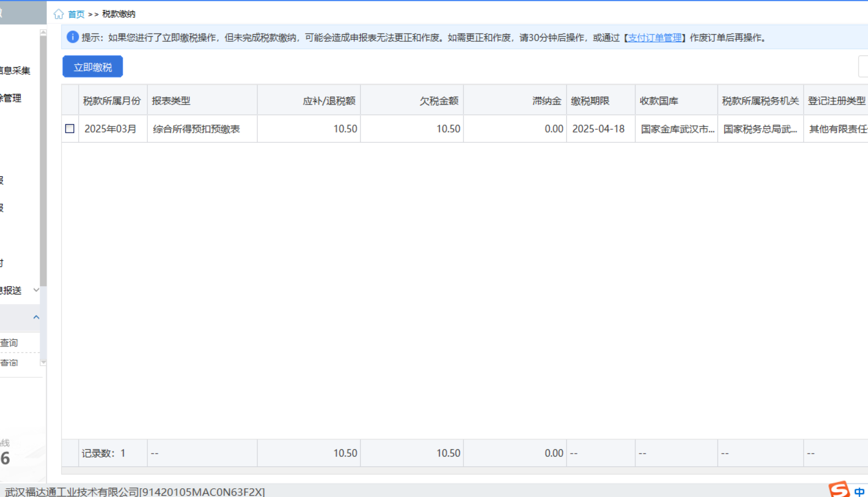Select the 综合所得预扣预缴表 table cell

point(196,129)
